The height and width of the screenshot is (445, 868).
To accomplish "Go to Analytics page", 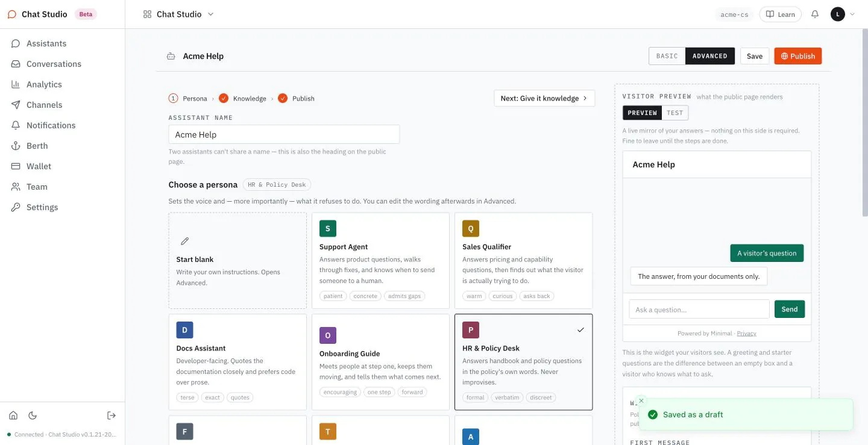I will pyautogui.click(x=62, y=84).
